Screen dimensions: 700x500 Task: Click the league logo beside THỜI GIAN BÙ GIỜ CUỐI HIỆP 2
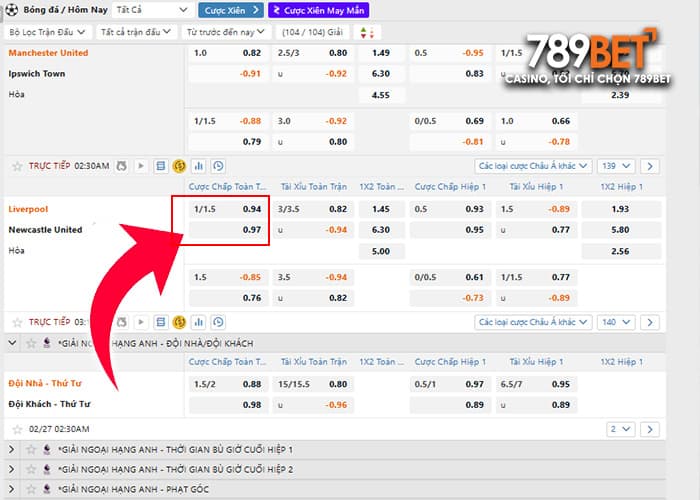tap(47, 469)
